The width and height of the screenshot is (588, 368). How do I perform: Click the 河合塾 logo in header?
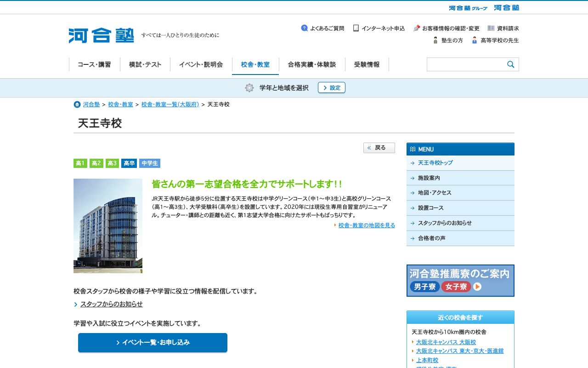point(102,35)
